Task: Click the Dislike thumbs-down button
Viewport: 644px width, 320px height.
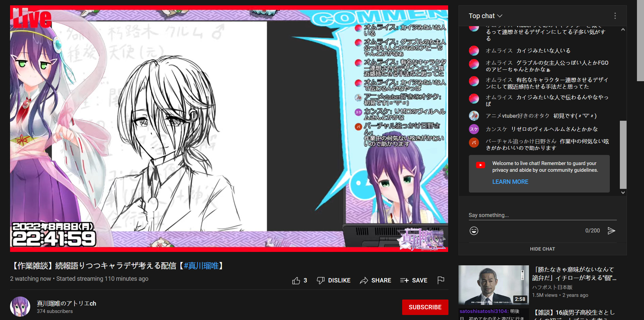Action: (x=333, y=280)
